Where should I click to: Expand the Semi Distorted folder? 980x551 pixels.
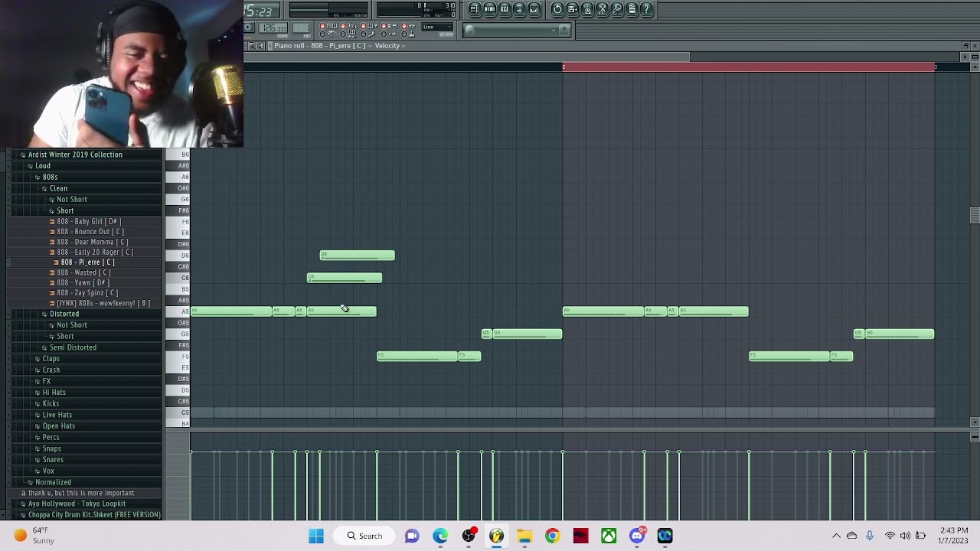click(73, 347)
